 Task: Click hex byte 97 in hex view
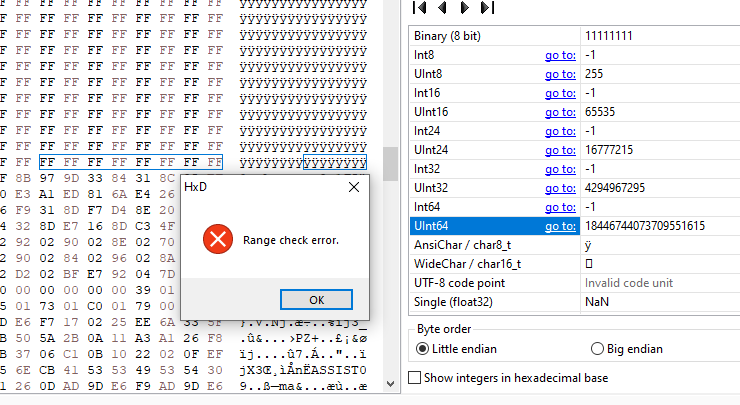click(47, 178)
